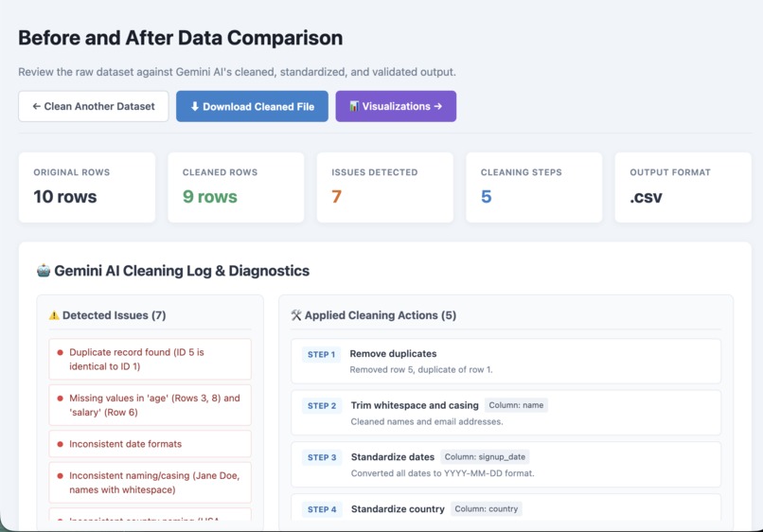This screenshot has height=532, width=763.
Task: Click the Clean Another Dataset button
Action: click(x=94, y=106)
